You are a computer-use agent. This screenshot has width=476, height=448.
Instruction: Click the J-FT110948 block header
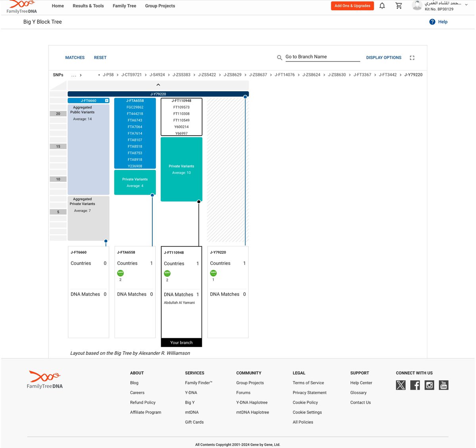(181, 101)
